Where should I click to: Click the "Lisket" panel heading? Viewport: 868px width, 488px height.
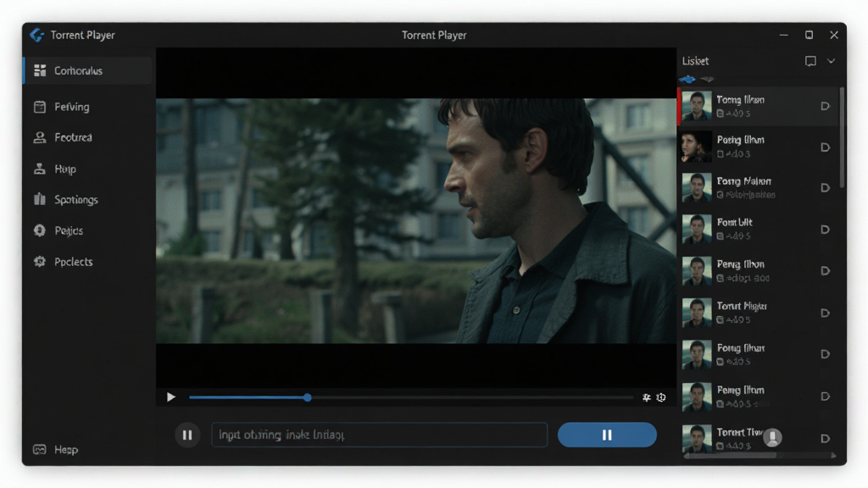(695, 61)
